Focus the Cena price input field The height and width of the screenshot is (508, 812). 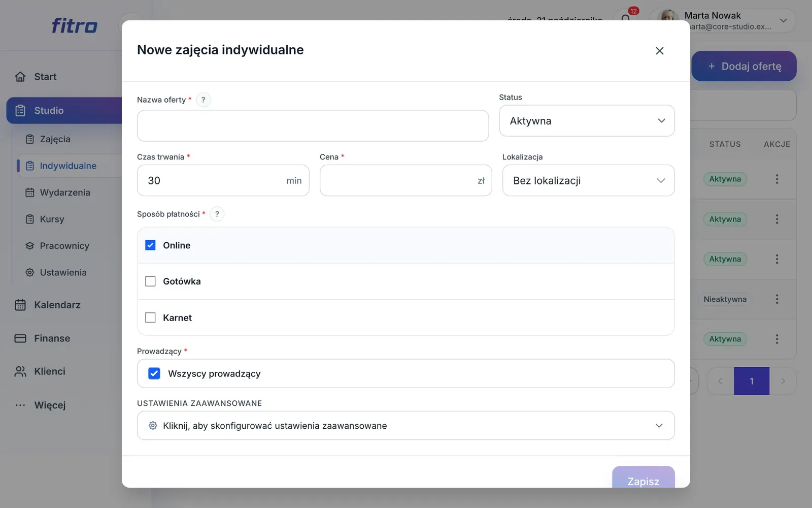click(x=405, y=180)
